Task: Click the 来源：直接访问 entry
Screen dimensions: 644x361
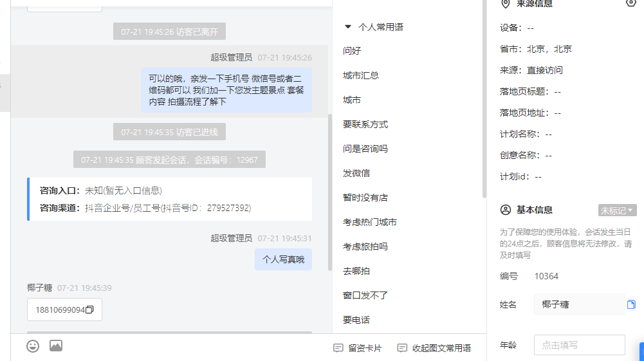Action: click(531, 70)
